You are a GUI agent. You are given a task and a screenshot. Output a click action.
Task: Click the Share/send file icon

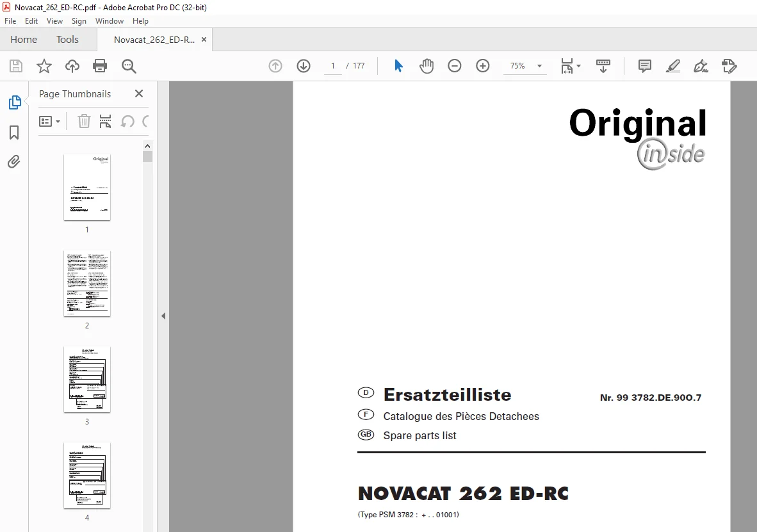(x=729, y=66)
